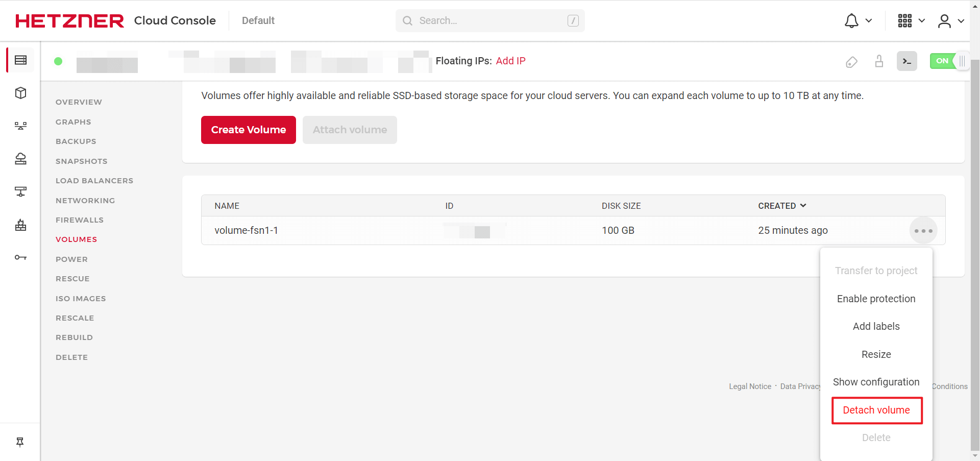Open the SNAPSHOTS tab in server menu
980x461 pixels.
[x=82, y=161]
